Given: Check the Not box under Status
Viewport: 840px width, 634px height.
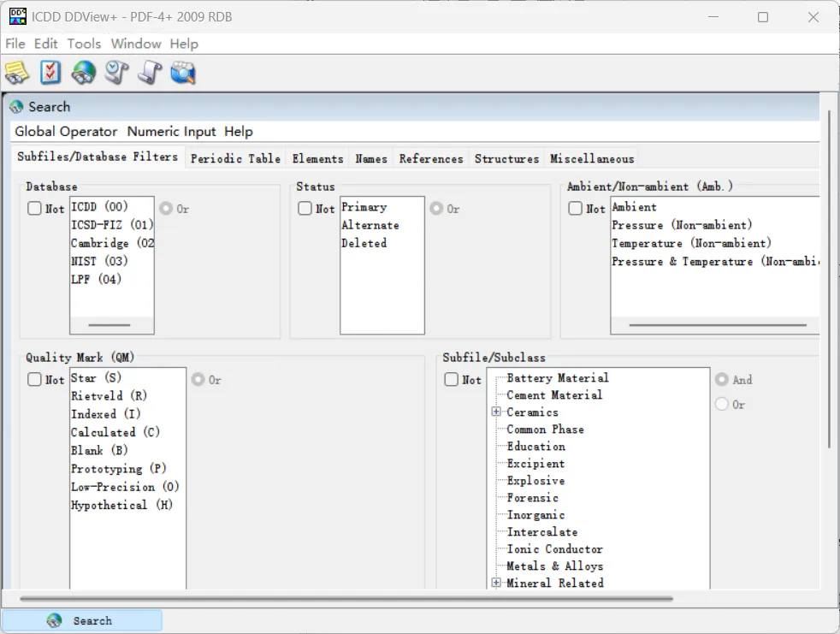Looking at the screenshot, I should click(305, 208).
